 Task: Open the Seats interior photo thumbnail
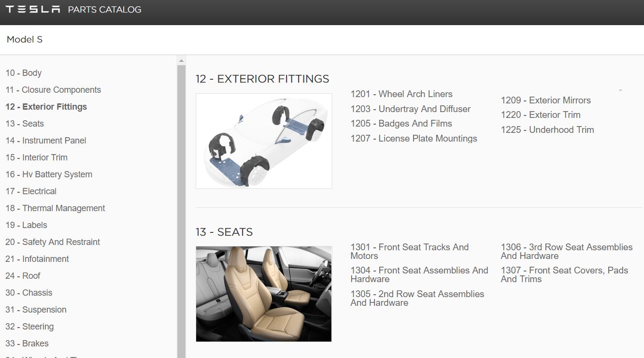pyautogui.click(x=264, y=294)
